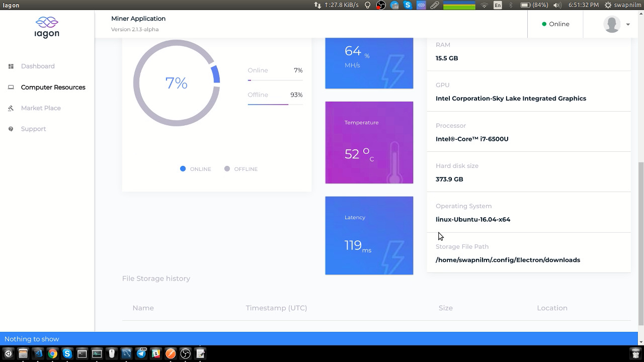Open Ubuntu launcher icon in taskbar

pyautogui.click(x=8, y=353)
